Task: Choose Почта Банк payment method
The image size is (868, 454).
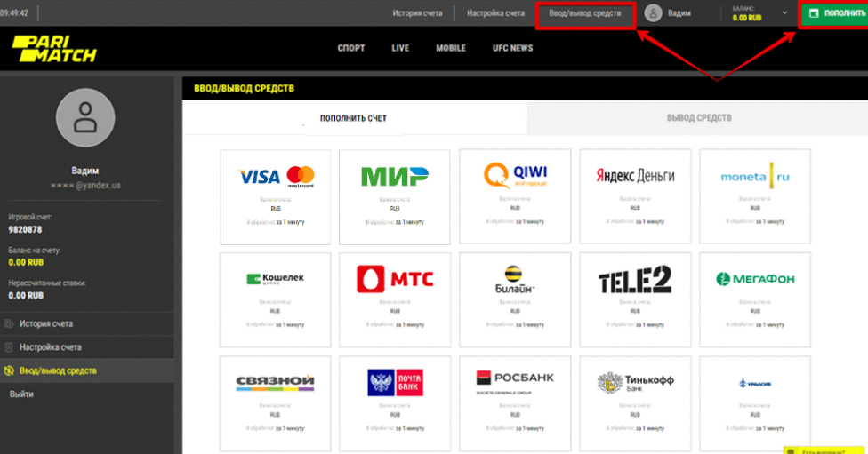Action: pos(395,403)
